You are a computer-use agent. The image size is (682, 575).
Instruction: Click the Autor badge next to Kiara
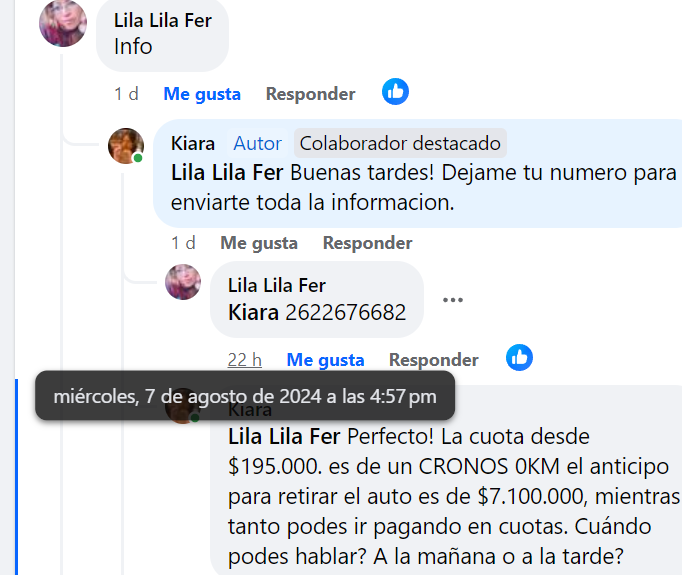(x=257, y=143)
